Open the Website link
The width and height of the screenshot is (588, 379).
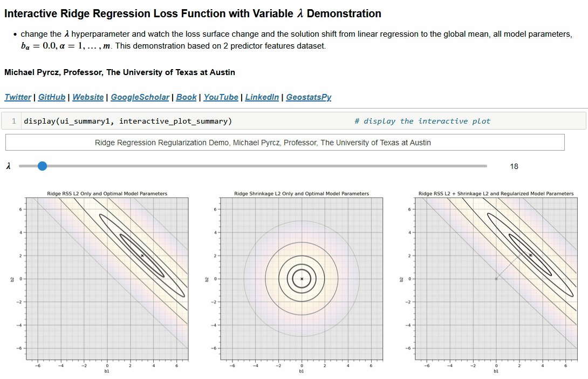click(x=88, y=97)
